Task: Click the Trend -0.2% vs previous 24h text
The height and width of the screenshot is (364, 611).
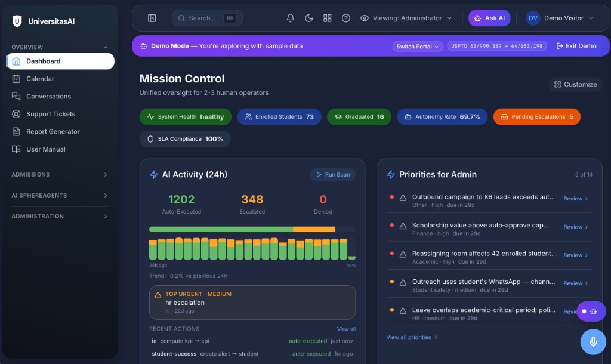Action: [188, 276]
